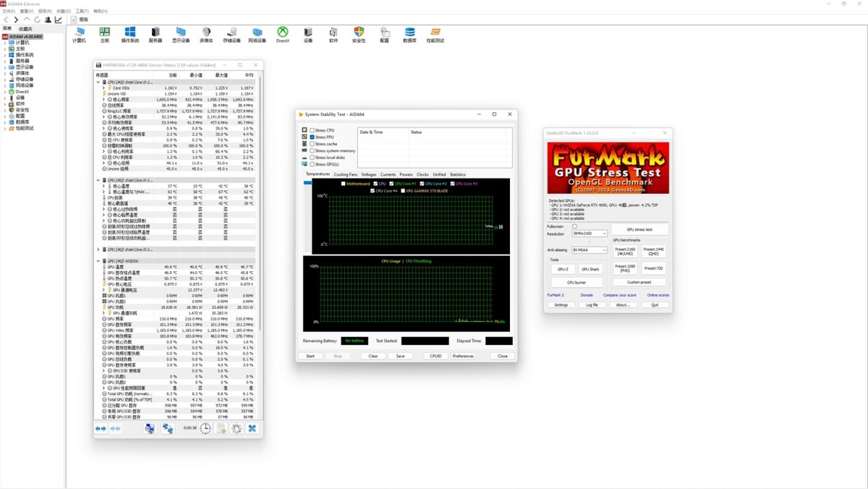
Task: Click the Online scores link in FurMark
Action: [658, 295]
